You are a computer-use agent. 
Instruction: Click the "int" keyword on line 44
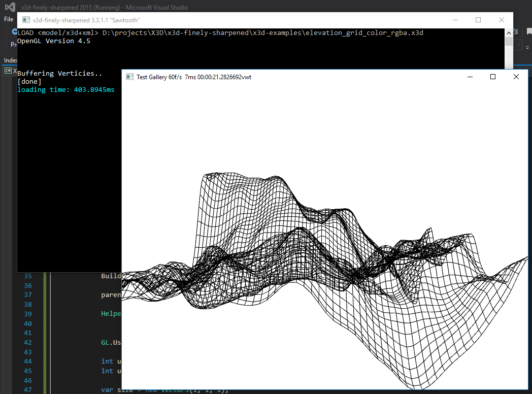[107, 362]
